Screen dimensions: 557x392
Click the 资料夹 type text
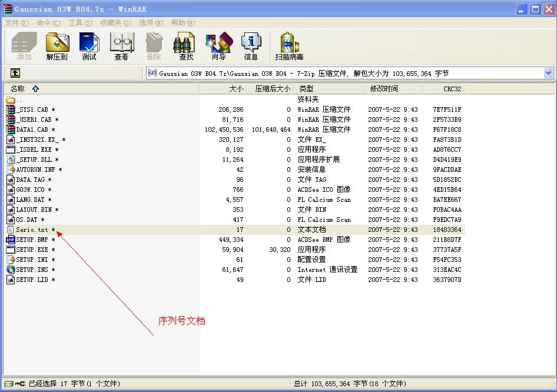pyautogui.click(x=308, y=99)
